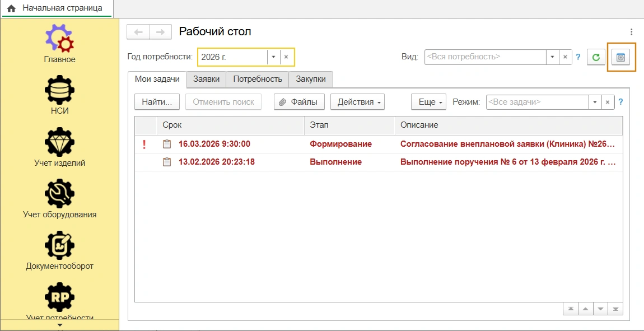644x331 pixels.
Task: Open the Еще dropdown menu
Action: coord(429,102)
